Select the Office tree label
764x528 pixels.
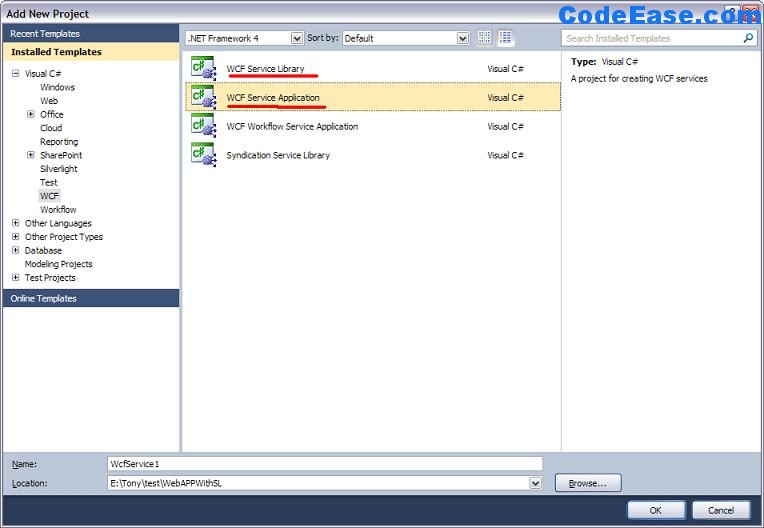[x=52, y=114]
